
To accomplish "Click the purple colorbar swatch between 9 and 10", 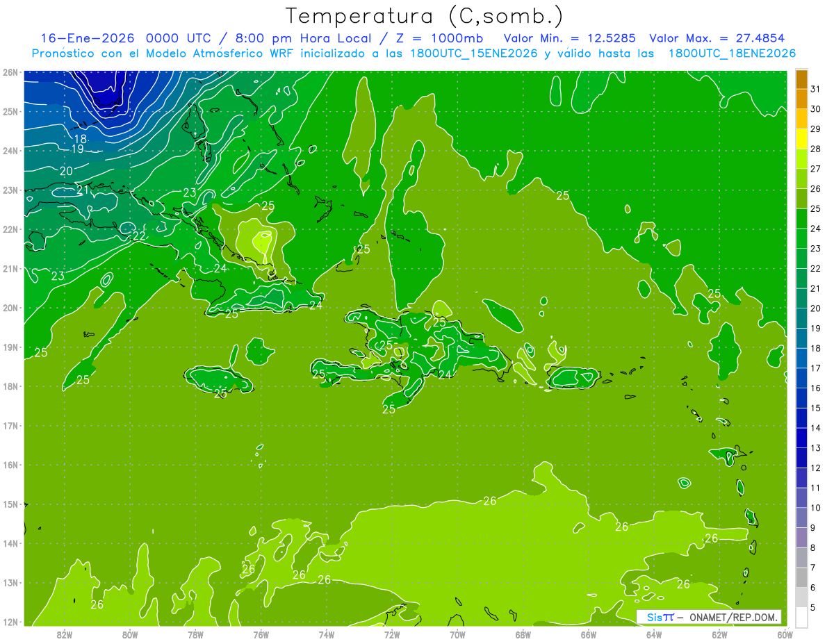I will click(801, 518).
